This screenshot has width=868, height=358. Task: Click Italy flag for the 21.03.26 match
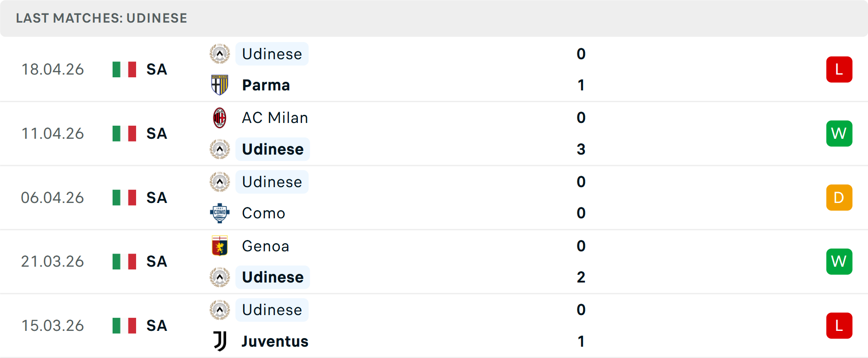tap(124, 262)
